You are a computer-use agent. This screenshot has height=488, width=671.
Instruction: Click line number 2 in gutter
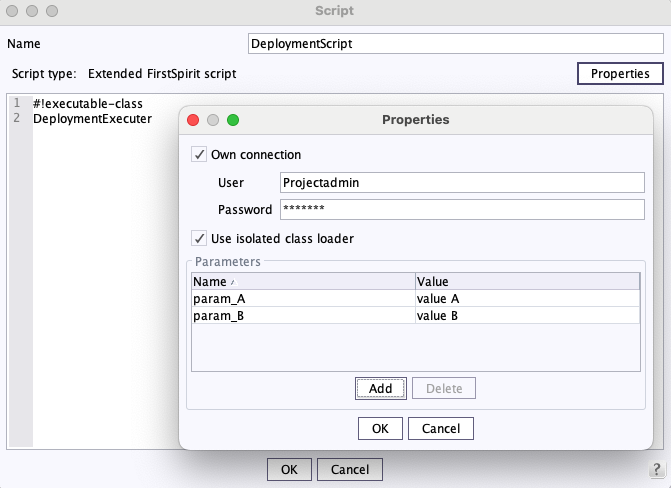17,118
